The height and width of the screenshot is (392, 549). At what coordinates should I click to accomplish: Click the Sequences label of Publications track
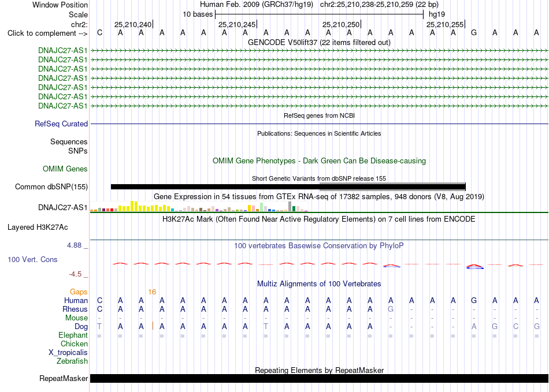[x=69, y=141]
